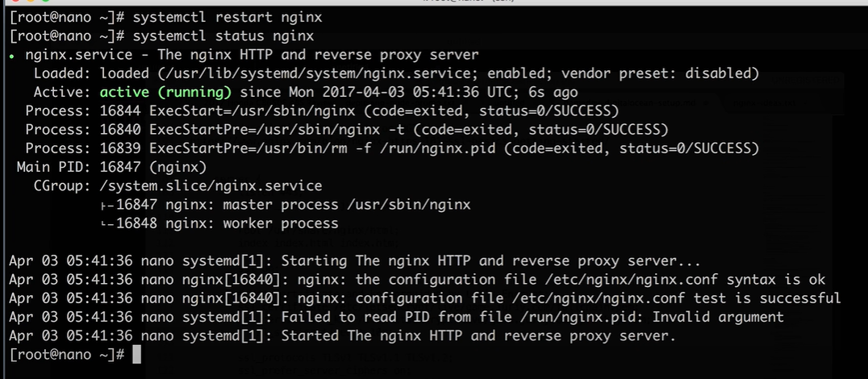The height and width of the screenshot is (379, 868).
Task: Click 'Failed to read PID from file' log message
Action: [x=396, y=318]
